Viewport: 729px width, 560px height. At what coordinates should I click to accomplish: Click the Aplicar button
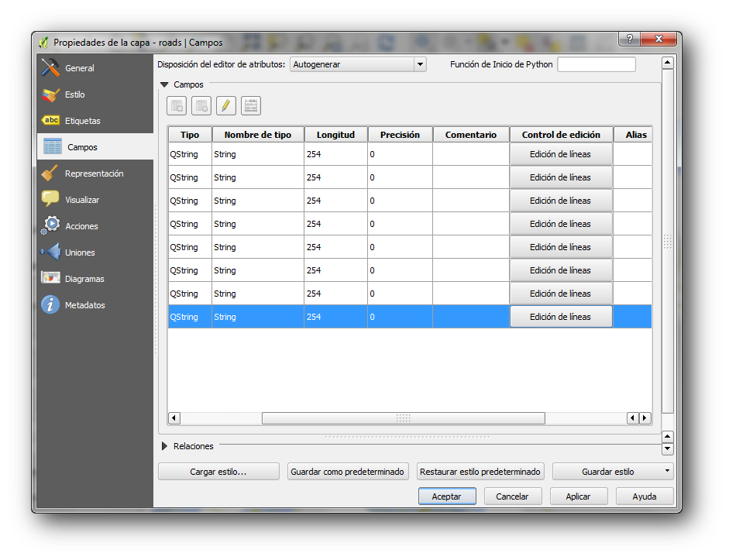coord(579,496)
